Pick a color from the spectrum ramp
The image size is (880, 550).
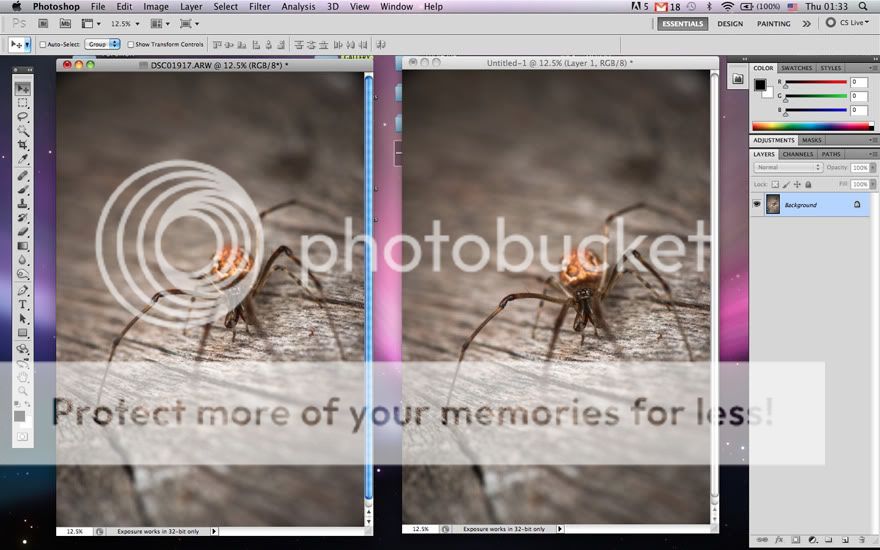click(813, 126)
